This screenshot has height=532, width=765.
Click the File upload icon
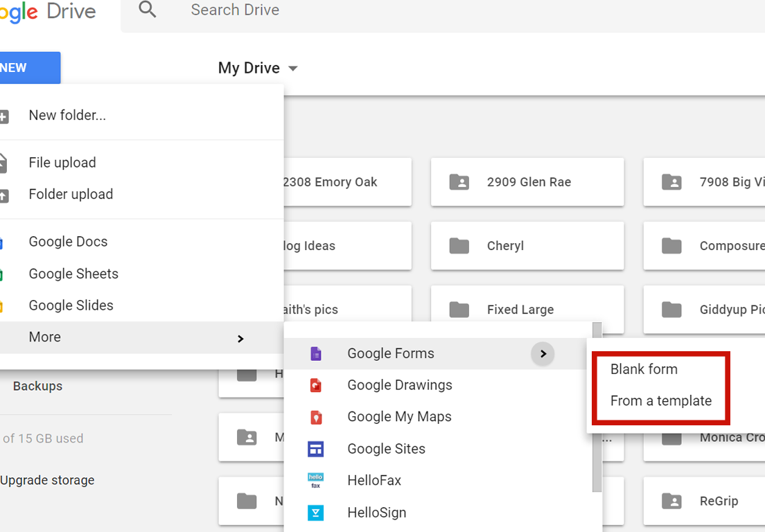click(x=3, y=163)
